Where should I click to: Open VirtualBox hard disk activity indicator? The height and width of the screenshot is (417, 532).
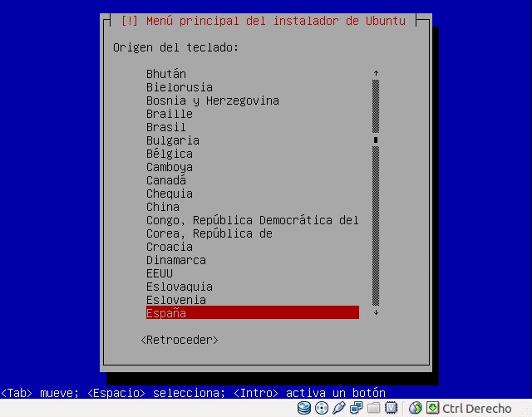304,408
